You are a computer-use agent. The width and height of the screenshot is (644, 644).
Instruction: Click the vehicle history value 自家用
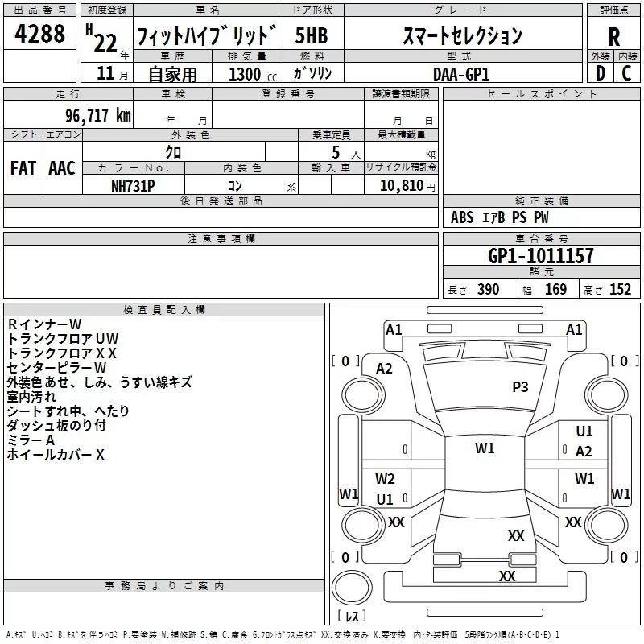(x=172, y=74)
